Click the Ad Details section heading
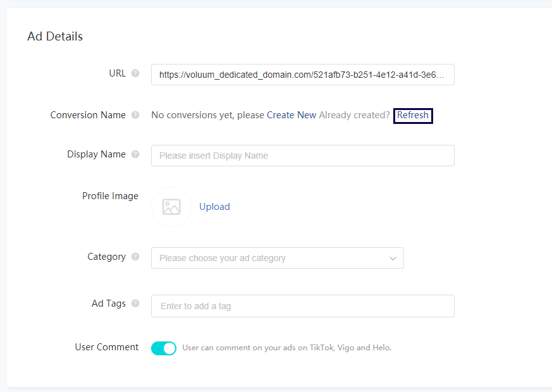 pos(55,37)
